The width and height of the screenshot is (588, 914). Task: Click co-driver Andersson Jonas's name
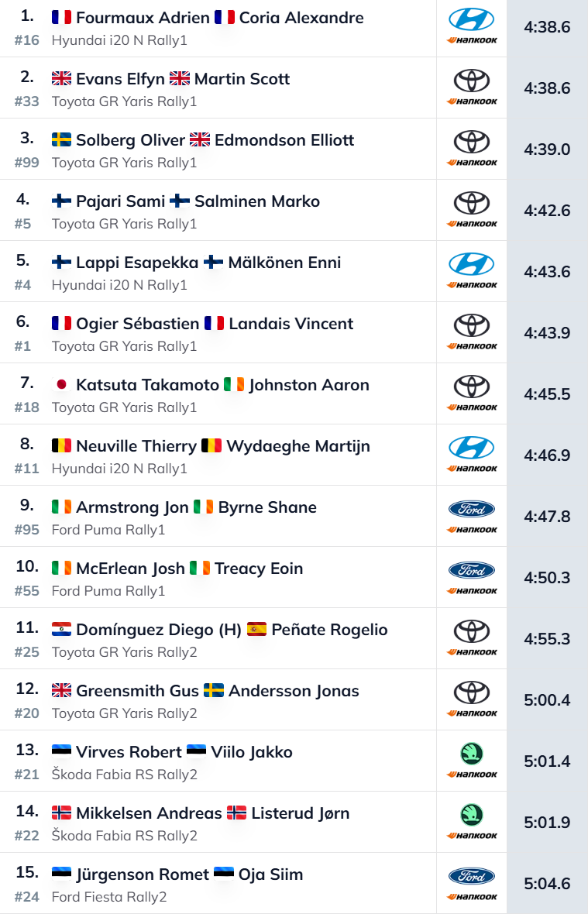294,691
